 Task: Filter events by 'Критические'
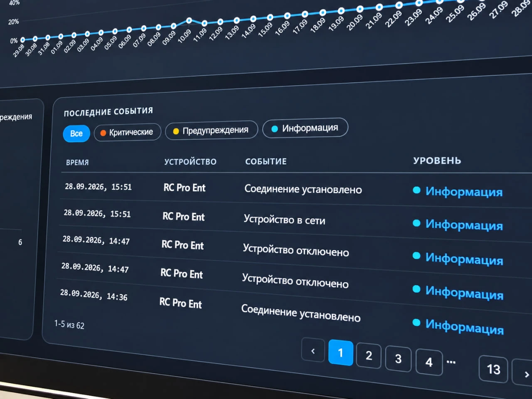point(127,132)
